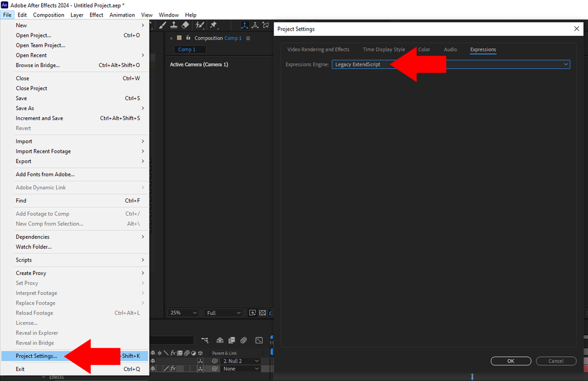The image size is (588, 381).
Task: Toggle the Shy layers switch
Action: pos(220,340)
